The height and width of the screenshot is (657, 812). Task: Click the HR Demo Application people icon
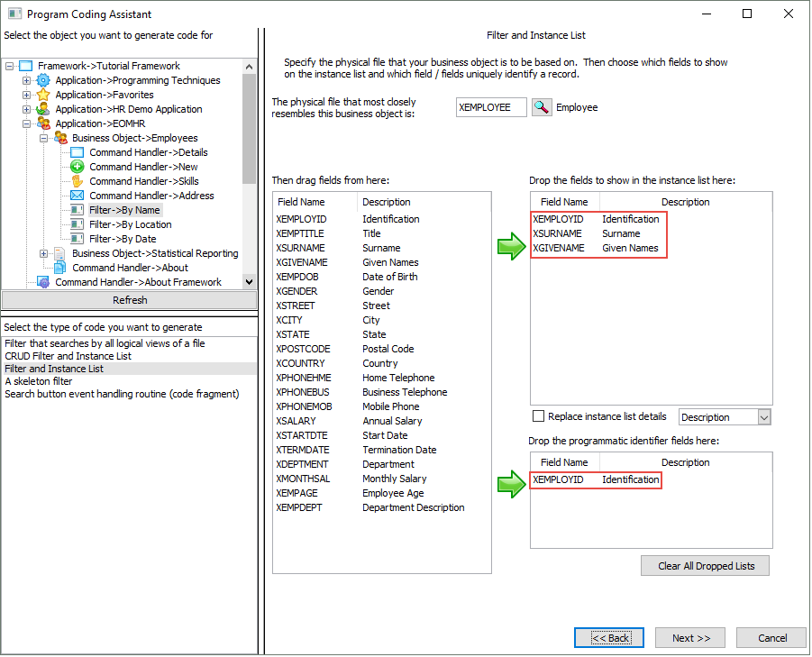click(x=43, y=109)
